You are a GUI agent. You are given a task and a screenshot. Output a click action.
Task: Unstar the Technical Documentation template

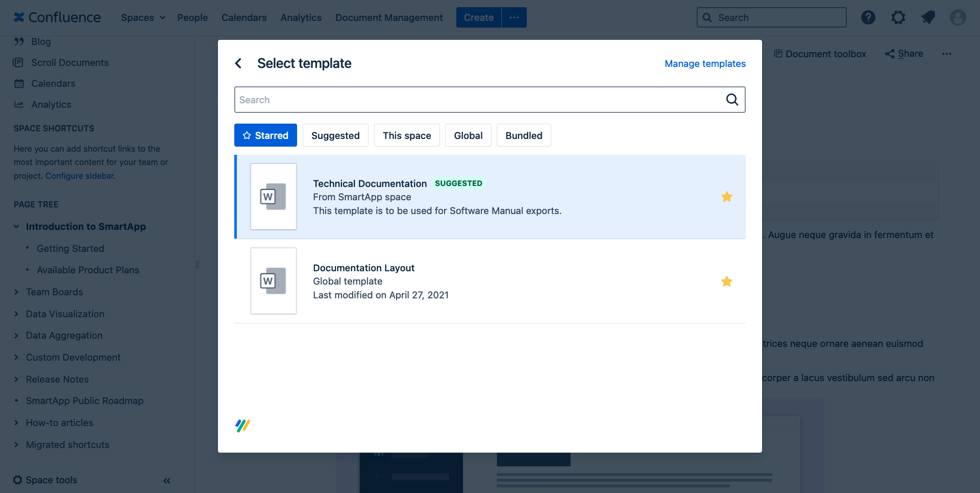[727, 197]
